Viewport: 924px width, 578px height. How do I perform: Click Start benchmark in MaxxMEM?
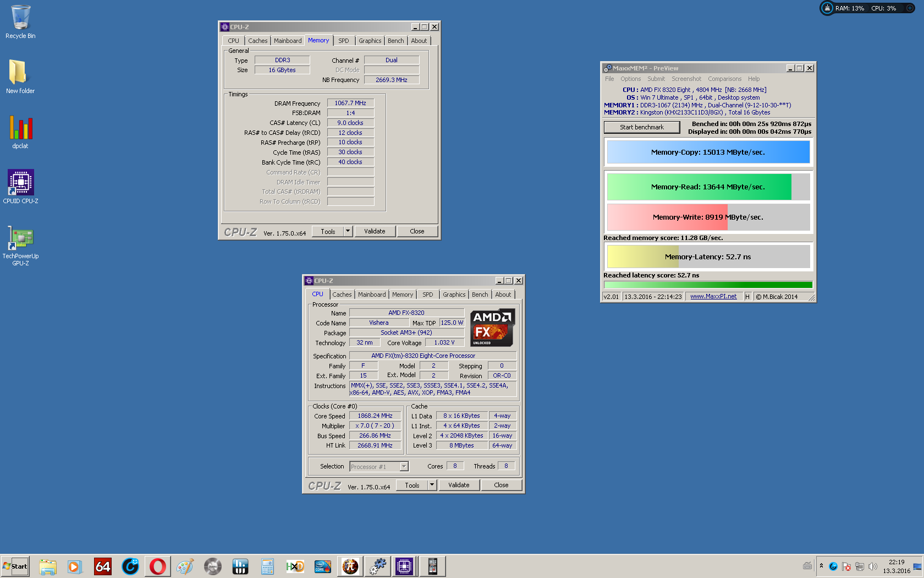(642, 127)
